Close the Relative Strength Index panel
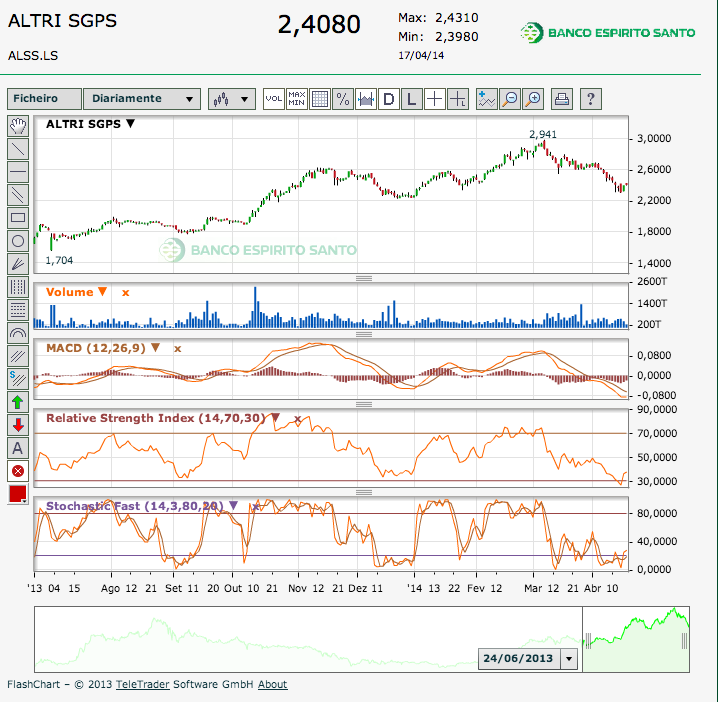The image size is (718, 702). [x=297, y=419]
